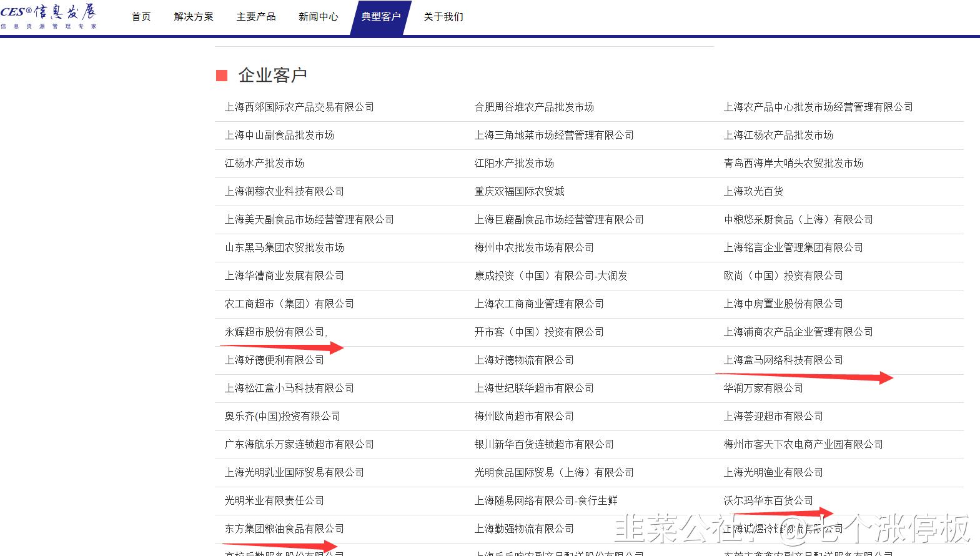The image size is (980, 556).
Task: Select 银川新华百货连锁超市有限公司
Action: point(544,445)
